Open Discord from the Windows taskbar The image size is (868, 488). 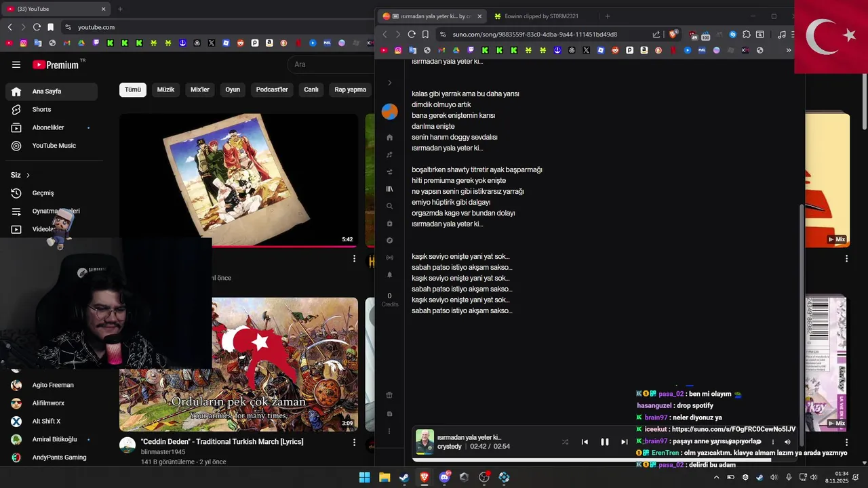[x=444, y=477]
